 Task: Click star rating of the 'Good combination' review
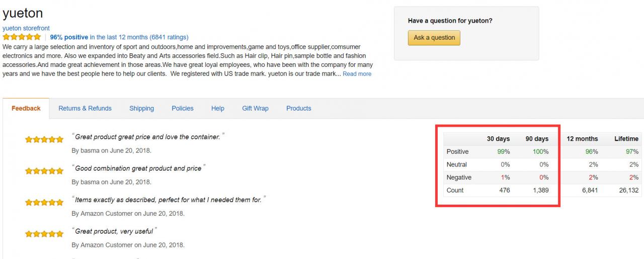tap(44, 171)
